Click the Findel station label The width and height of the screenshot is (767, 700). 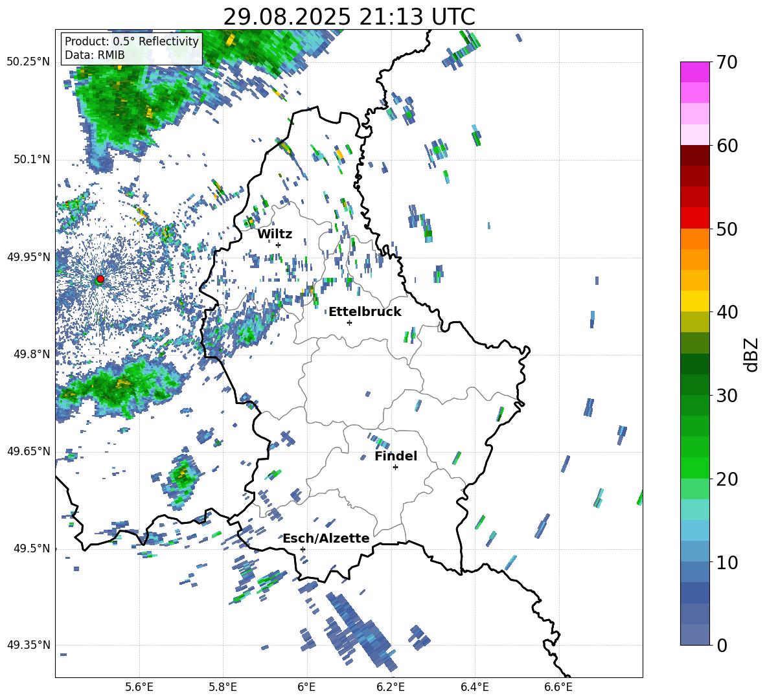(x=396, y=456)
